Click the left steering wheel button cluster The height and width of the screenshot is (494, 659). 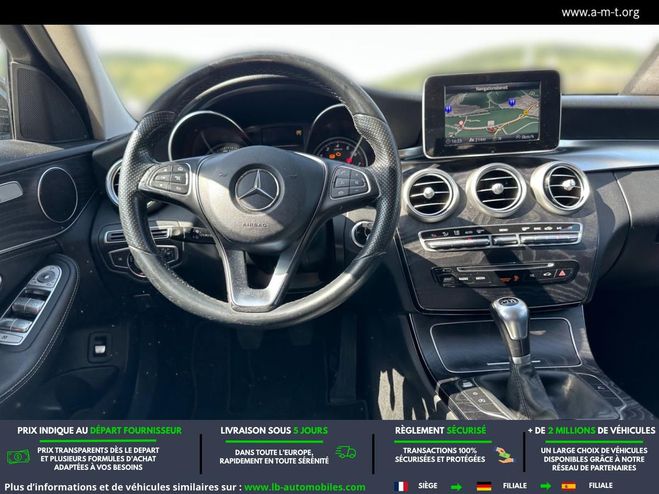point(169,179)
